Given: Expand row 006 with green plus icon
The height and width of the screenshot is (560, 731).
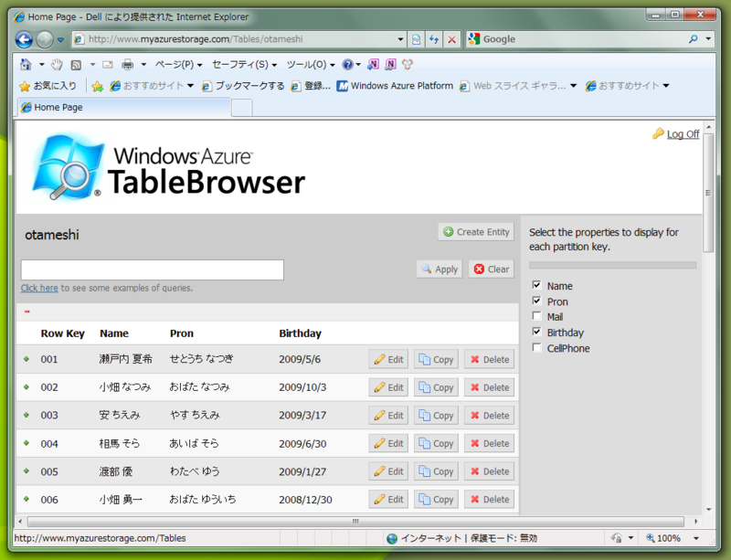Looking at the screenshot, I should click(26, 499).
